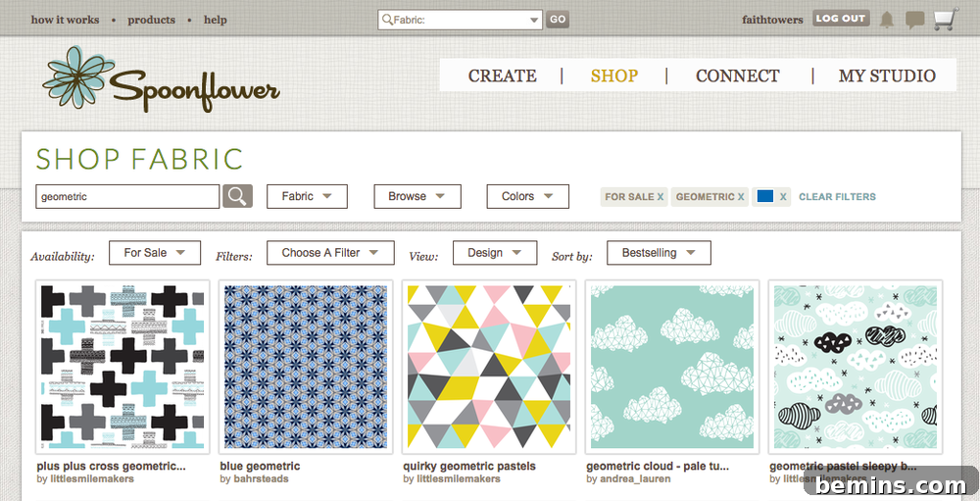The width and height of the screenshot is (980, 501).
Task: Expand the Browse dropdown
Action: point(417,196)
